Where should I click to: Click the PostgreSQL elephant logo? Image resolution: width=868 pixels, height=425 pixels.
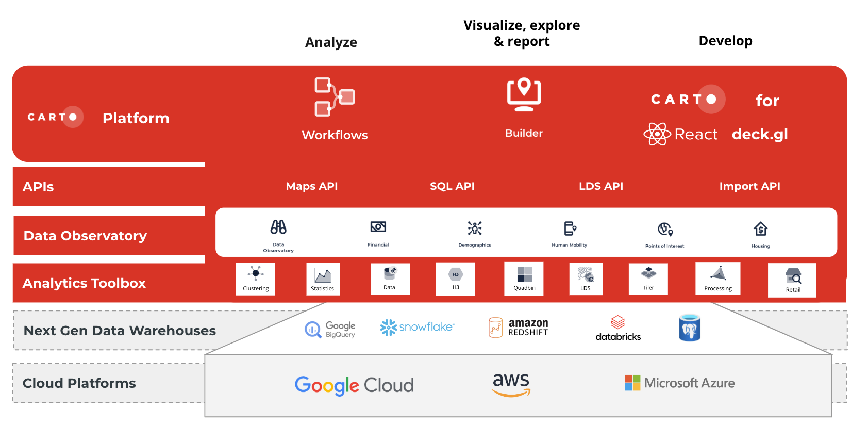690,328
